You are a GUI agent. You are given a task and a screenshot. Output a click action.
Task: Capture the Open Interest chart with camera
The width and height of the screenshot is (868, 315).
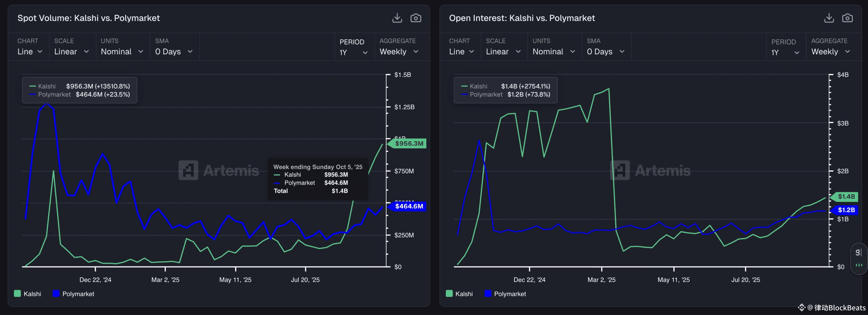(847, 18)
